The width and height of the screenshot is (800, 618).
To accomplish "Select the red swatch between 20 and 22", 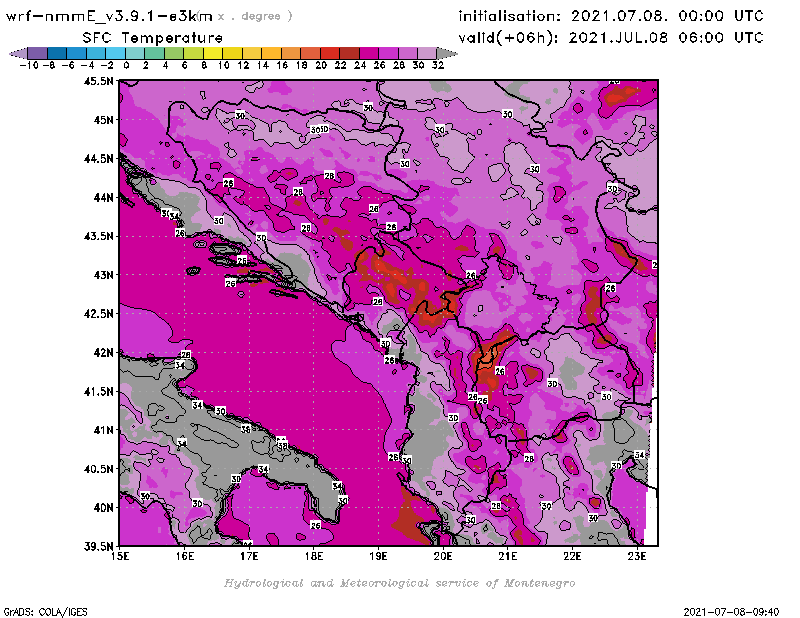I will click(330, 54).
